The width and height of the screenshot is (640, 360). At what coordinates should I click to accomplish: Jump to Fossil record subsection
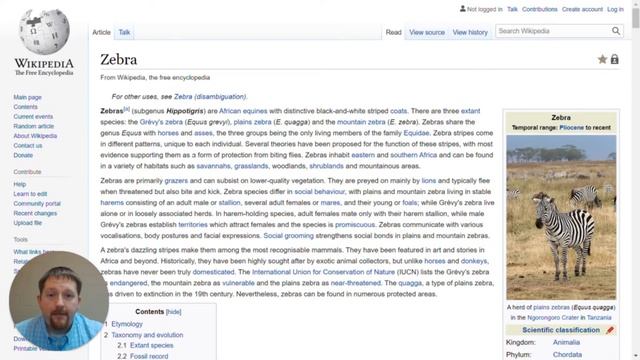click(x=149, y=356)
